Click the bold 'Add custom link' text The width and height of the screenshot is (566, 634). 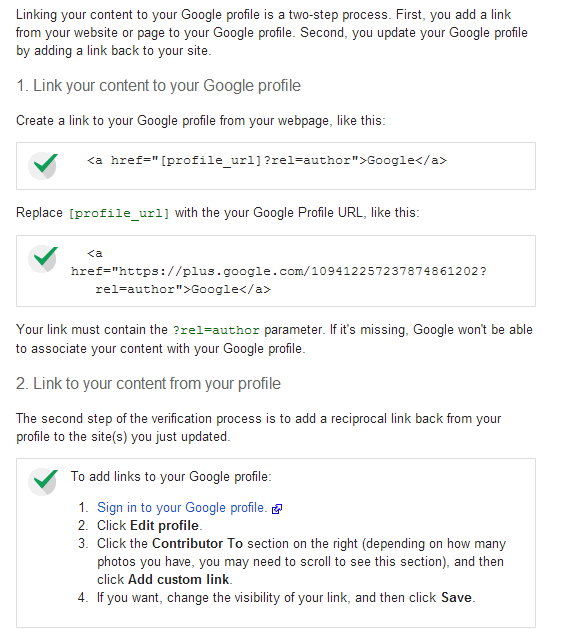(x=179, y=579)
